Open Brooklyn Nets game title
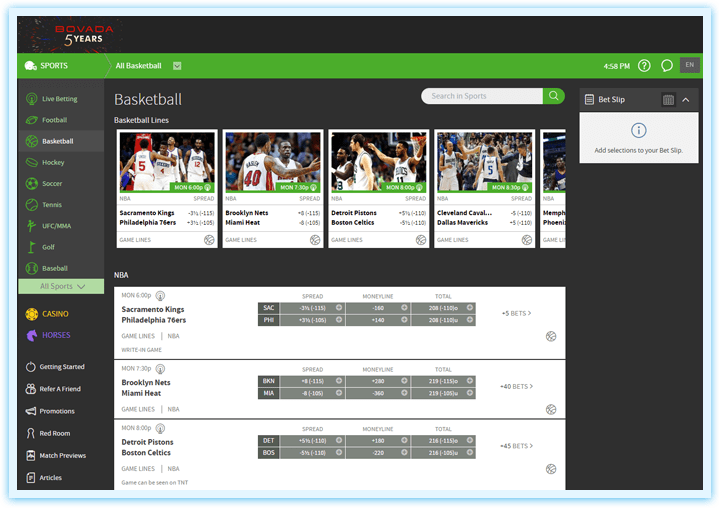This screenshot has height=509, width=719. coord(146,383)
